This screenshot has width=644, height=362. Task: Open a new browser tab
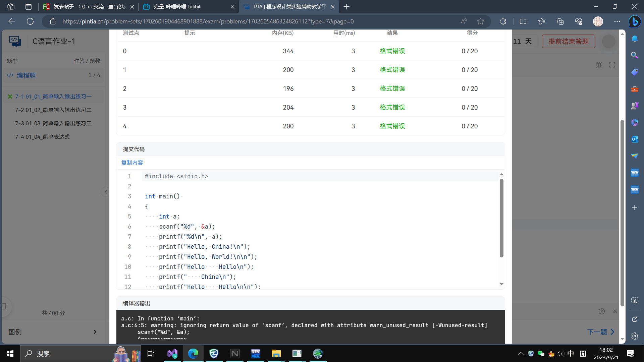click(346, 7)
